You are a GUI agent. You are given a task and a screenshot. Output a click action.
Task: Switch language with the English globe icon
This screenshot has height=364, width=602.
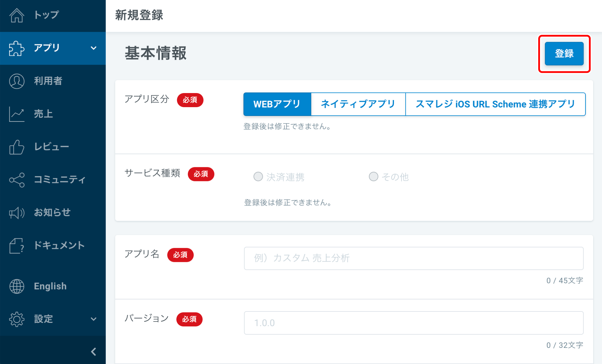[x=17, y=286]
